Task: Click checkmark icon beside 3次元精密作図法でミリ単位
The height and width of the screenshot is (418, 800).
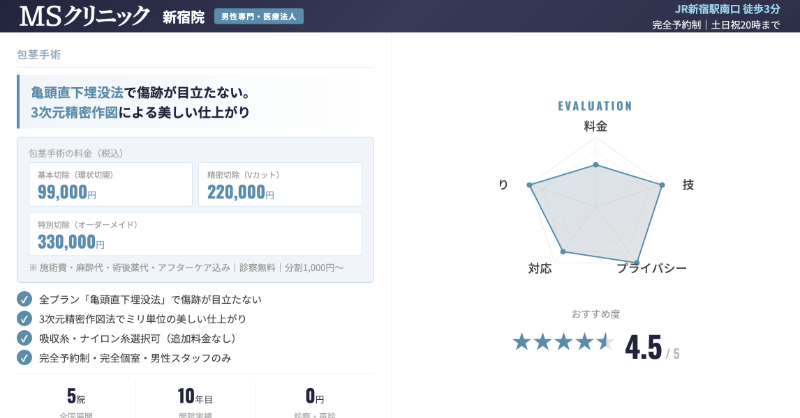Action: click(x=25, y=318)
